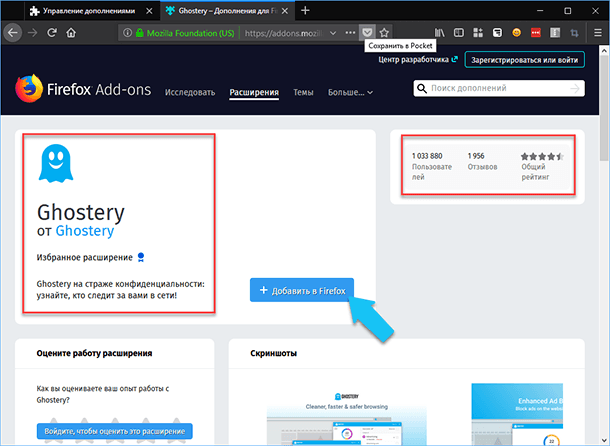The height and width of the screenshot is (446, 610).
Task: Show site information icon in address bar
Action: pos(127,33)
